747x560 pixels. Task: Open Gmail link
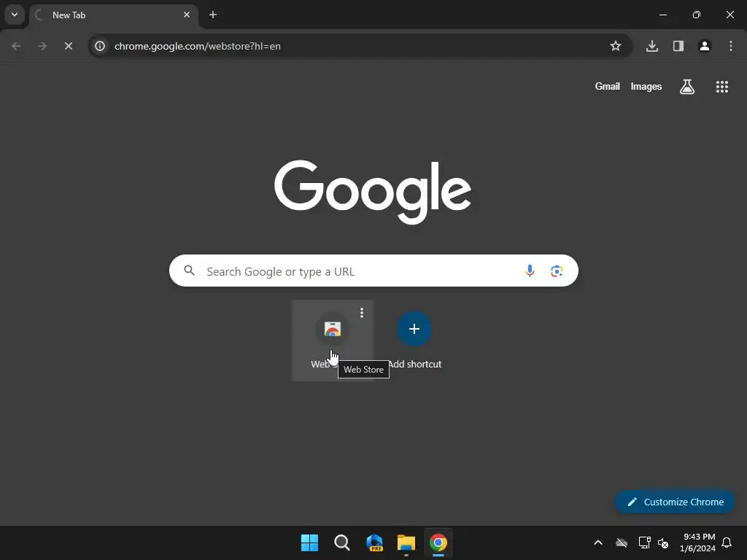[608, 87]
